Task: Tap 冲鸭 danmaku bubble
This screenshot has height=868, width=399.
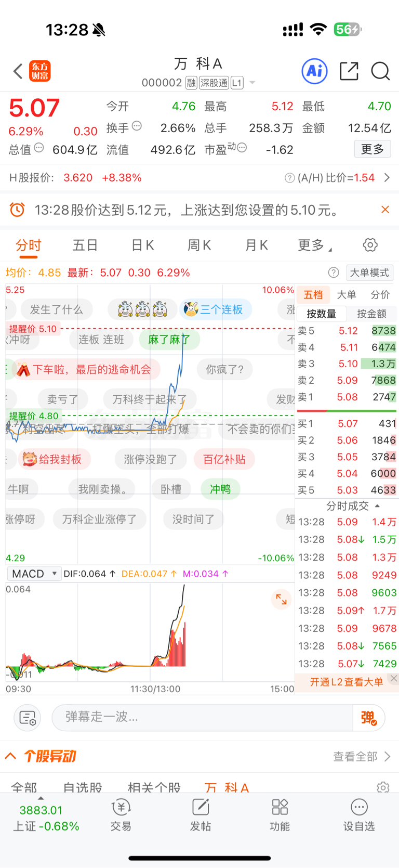Action: 220,489
